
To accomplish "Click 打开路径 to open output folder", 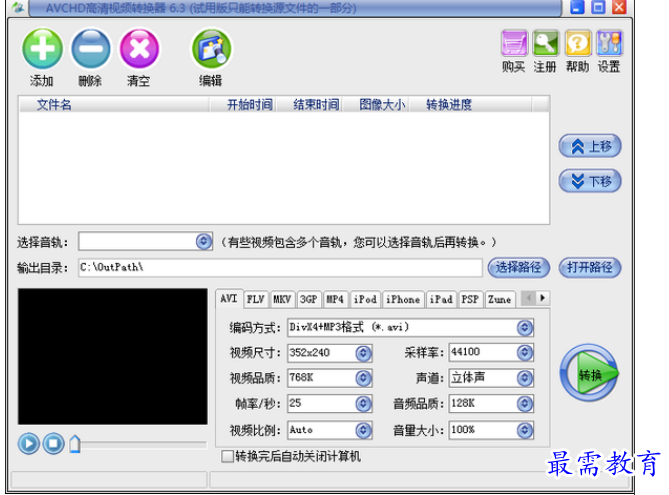I will 590,268.
